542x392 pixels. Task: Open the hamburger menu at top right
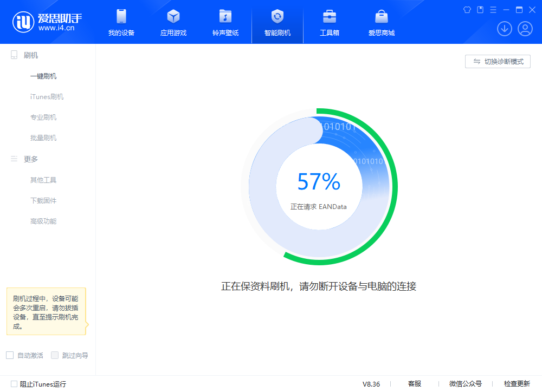pyautogui.click(x=492, y=9)
